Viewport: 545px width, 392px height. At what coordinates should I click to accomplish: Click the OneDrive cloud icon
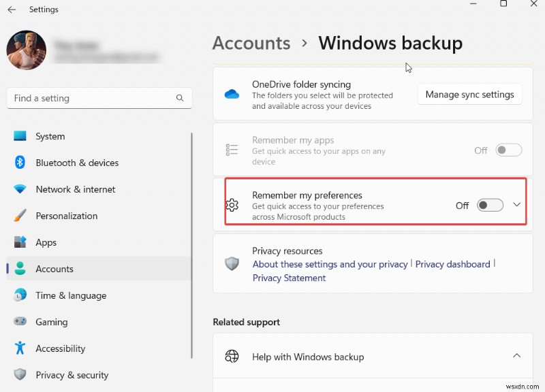click(232, 94)
